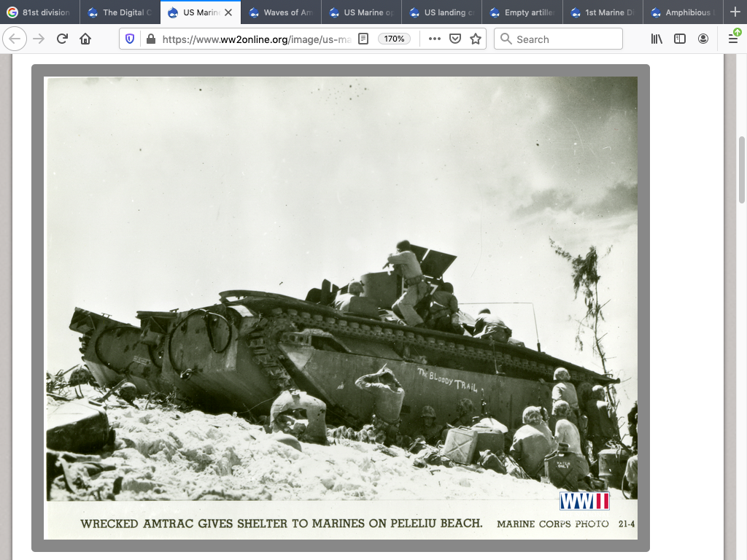Toggle the sidebar panel view
Image resolution: width=747 pixels, height=560 pixels.
[680, 39]
